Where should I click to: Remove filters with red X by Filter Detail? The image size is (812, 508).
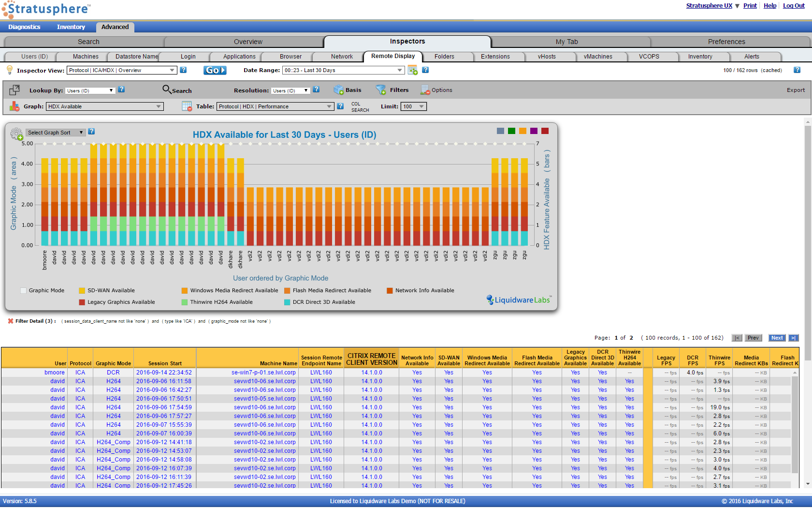(11, 321)
